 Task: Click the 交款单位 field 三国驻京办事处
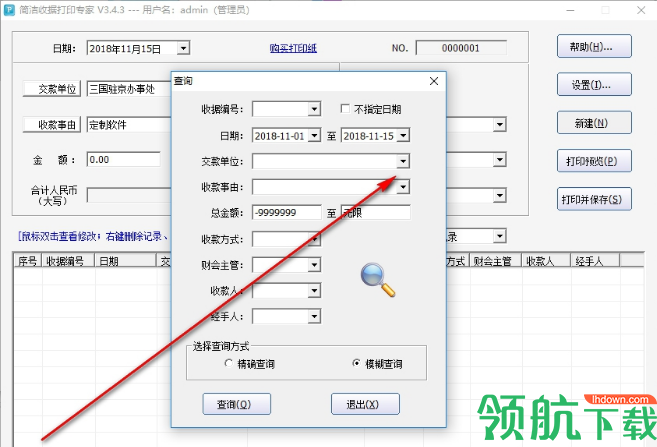[x=129, y=89]
